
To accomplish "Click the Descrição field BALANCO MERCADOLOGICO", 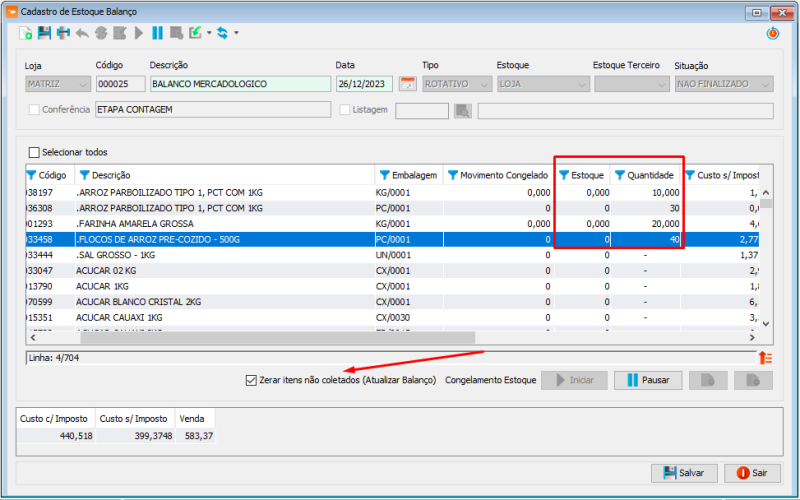I will [240, 84].
